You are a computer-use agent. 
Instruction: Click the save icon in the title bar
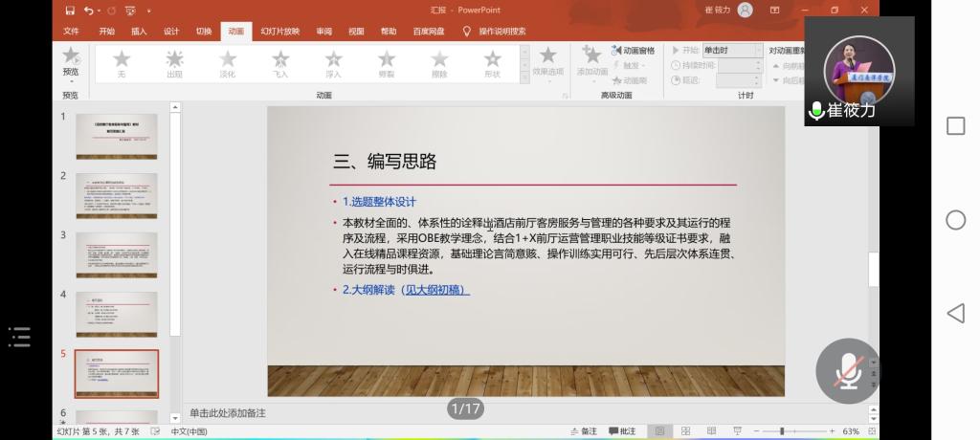pos(70,11)
